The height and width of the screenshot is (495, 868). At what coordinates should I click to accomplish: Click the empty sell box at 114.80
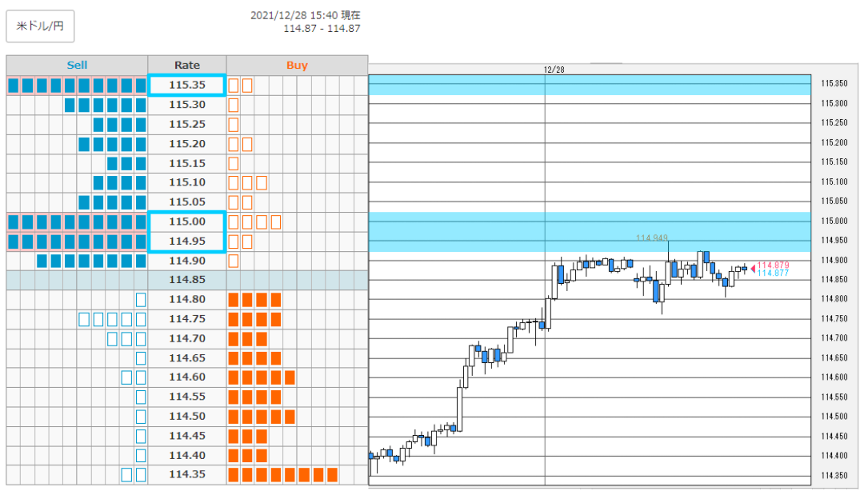click(141, 300)
